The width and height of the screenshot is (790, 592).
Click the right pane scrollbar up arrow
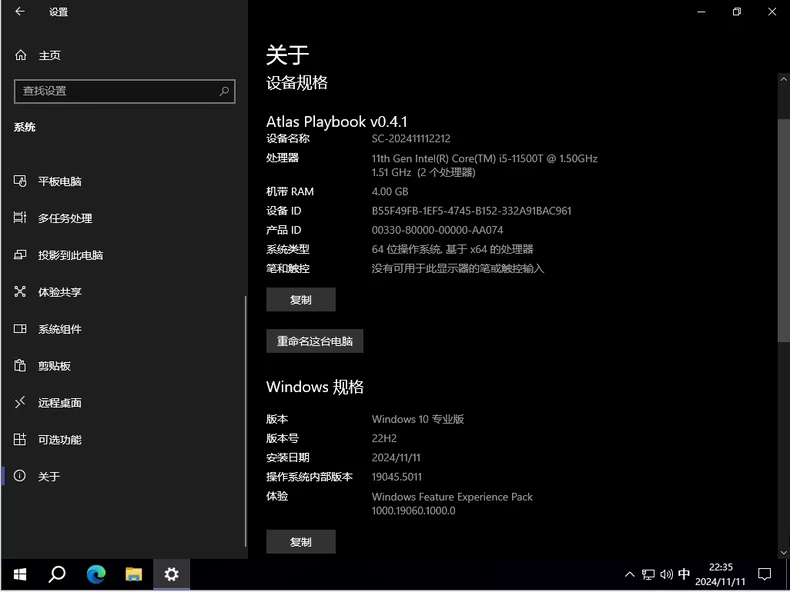(783, 80)
